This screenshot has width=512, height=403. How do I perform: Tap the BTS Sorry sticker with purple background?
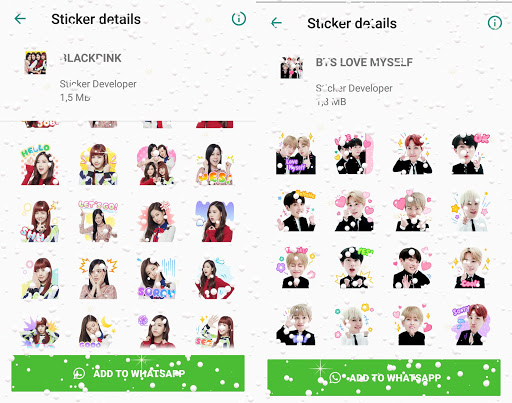(471, 324)
